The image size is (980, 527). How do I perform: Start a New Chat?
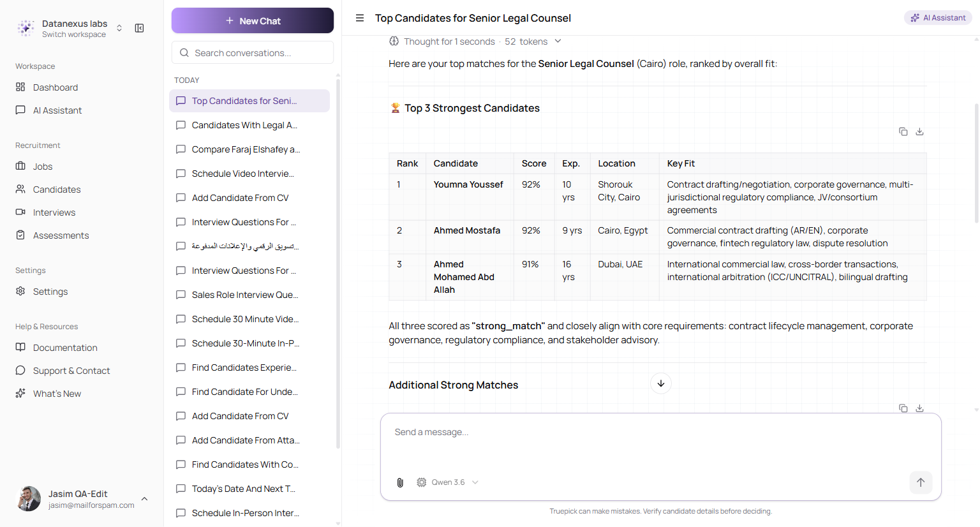(253, 20)
